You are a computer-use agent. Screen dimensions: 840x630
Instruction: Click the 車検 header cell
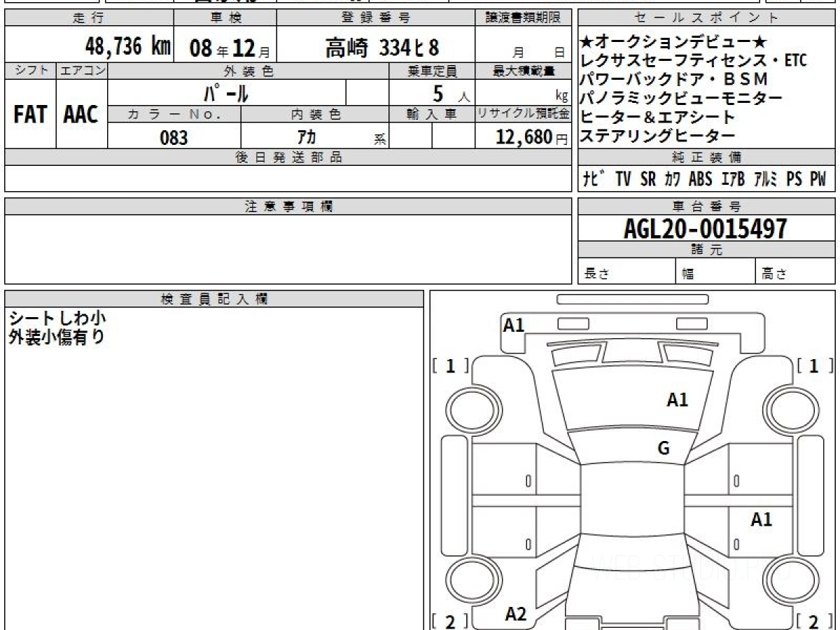225,18
